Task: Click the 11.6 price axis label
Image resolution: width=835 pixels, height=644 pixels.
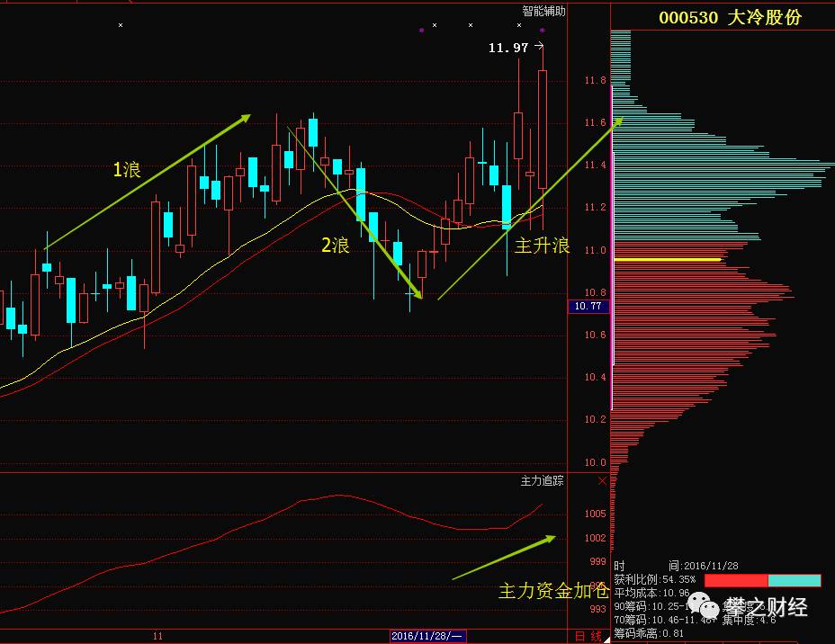Action: (x=596, y=123)
